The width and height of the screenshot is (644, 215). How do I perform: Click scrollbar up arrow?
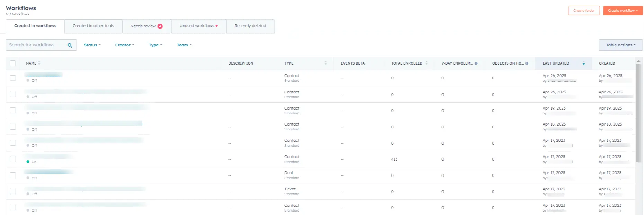[638, 61]
